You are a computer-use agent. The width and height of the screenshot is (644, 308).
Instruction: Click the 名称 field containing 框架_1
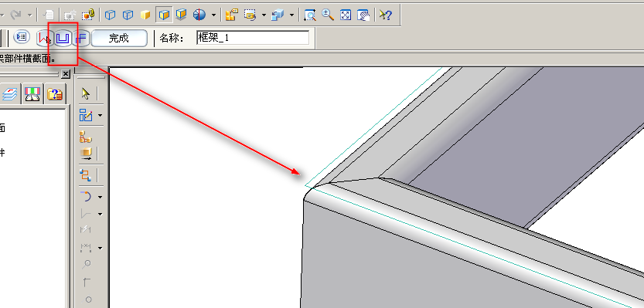coord(253,38)
